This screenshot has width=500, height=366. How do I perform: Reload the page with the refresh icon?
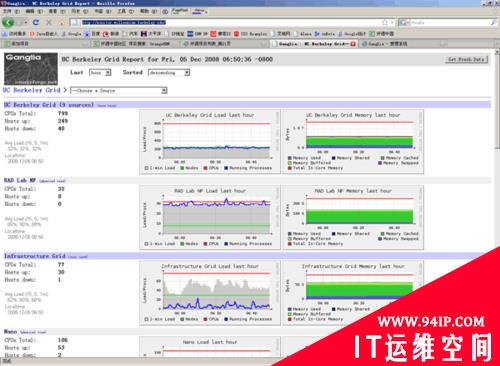coord(36,22)
